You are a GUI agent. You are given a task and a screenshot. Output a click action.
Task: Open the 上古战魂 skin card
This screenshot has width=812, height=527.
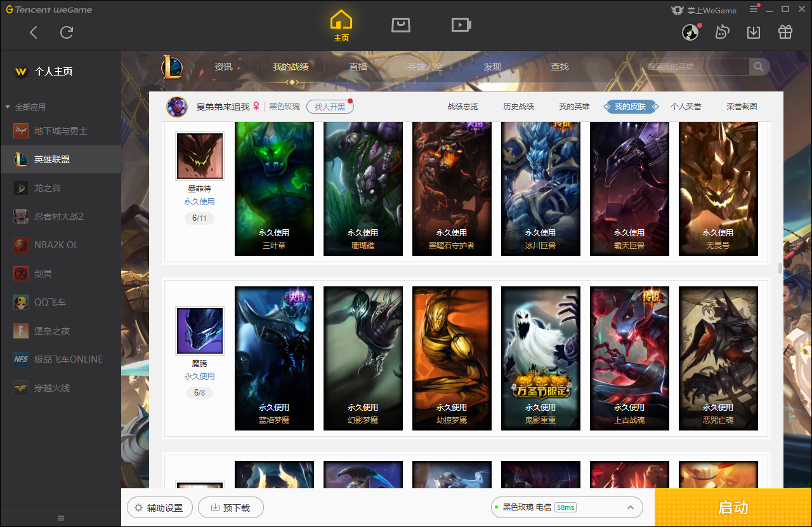click(x=629, y=358)
